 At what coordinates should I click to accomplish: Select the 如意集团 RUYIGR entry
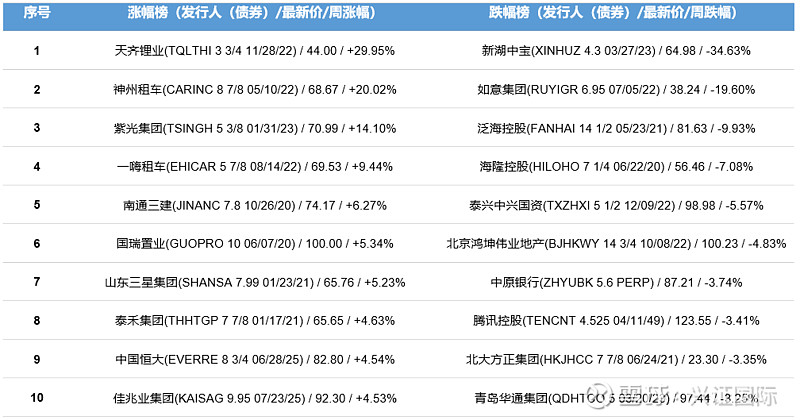point(616,90)
